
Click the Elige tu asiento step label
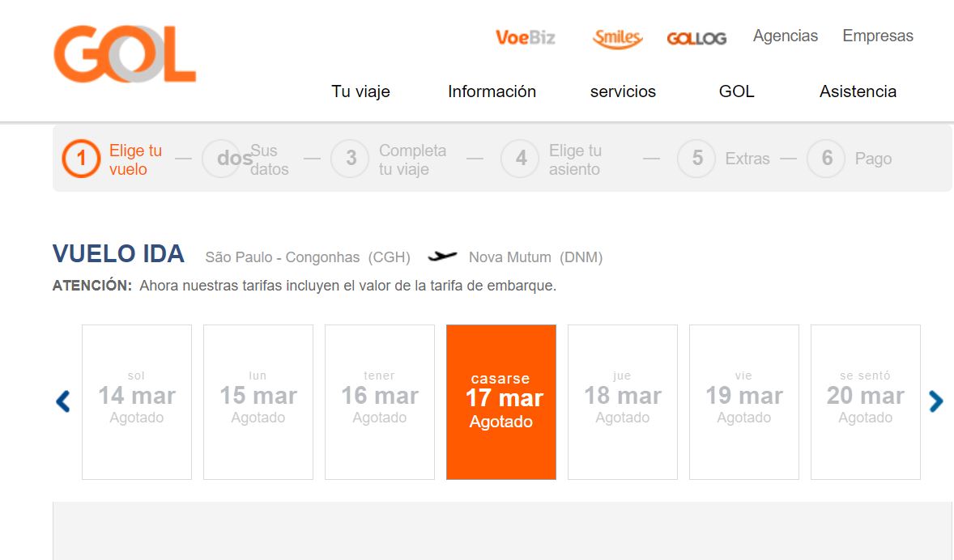pos(575,159)
